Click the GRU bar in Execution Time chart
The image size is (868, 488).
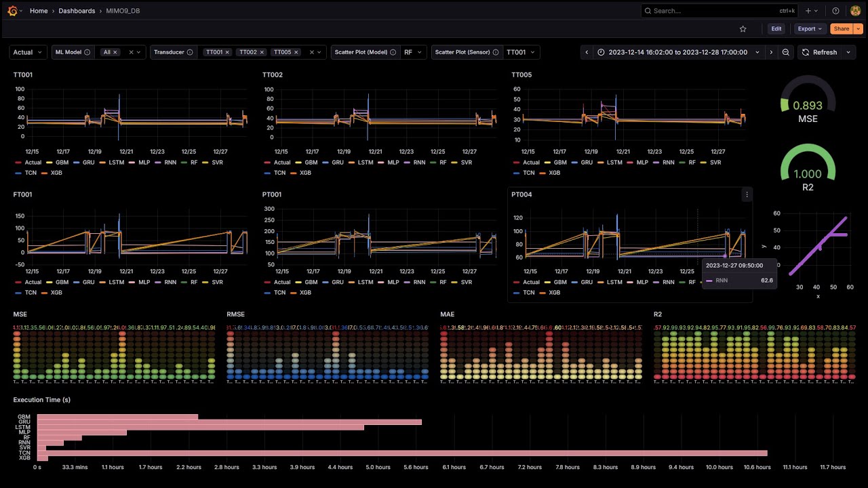(x=229, y=422)
